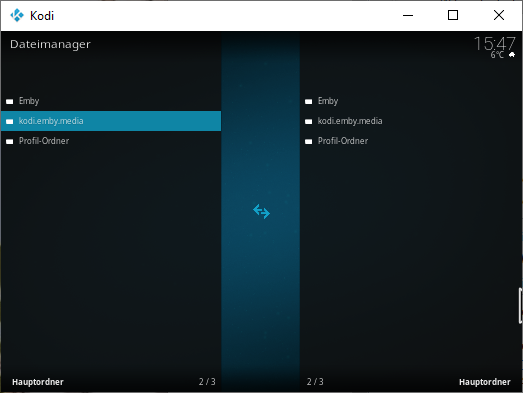Click the kodi.emby.media folder icon in left pane
This screenshot has height=393, width=523.
tap(10, 121)
